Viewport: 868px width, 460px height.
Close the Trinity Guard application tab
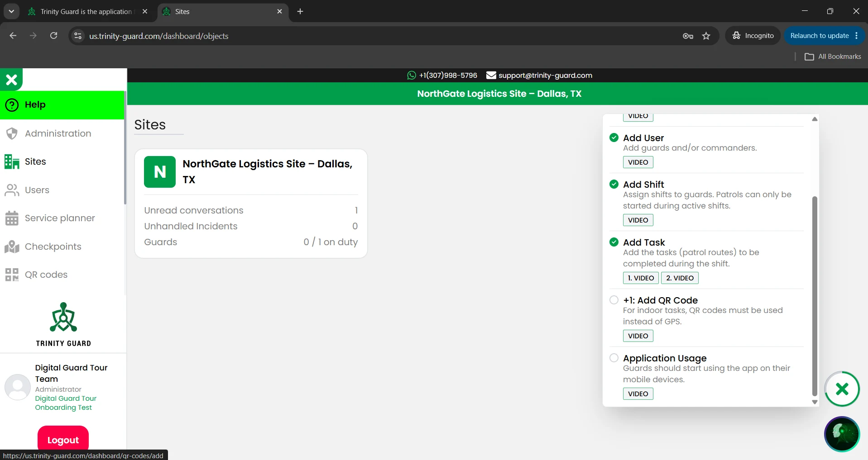pyautogui.click(x=145, y=11)
